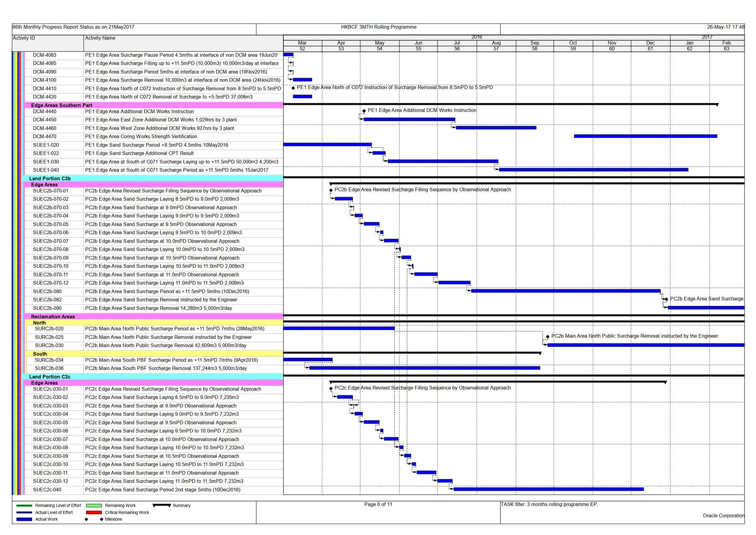Screen dimensions: 756x535
Task: Click the DCM-4083 activity ID
Action: point(44,55)
